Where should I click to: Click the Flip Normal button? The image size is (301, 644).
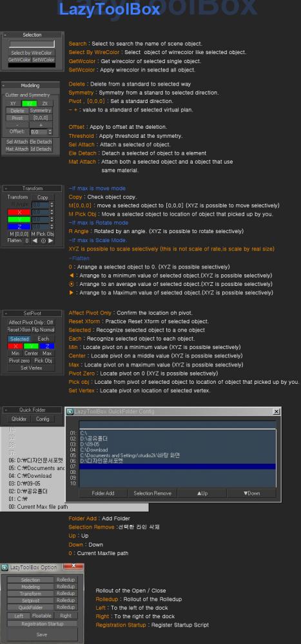tap(43, 330)
